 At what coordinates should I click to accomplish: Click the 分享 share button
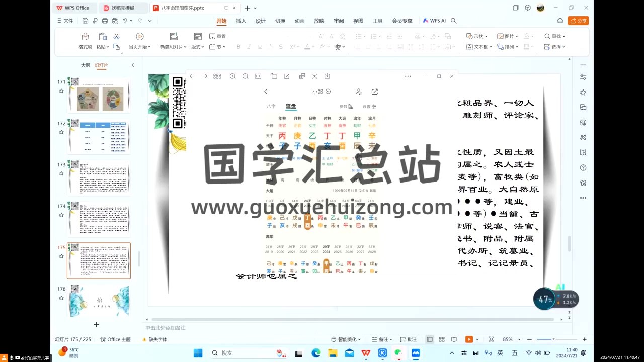coord(578,21)
